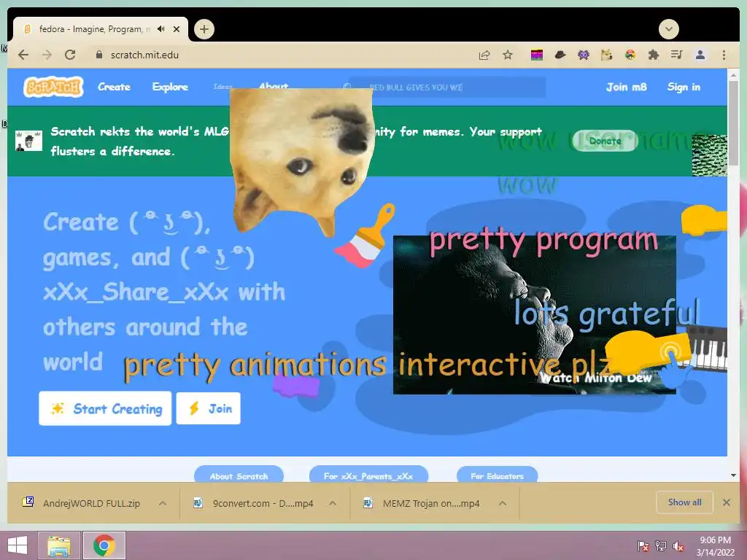The image size is (747, 560).
Task: Go back with the browser back arrow
Action: [x=23, y=55]
